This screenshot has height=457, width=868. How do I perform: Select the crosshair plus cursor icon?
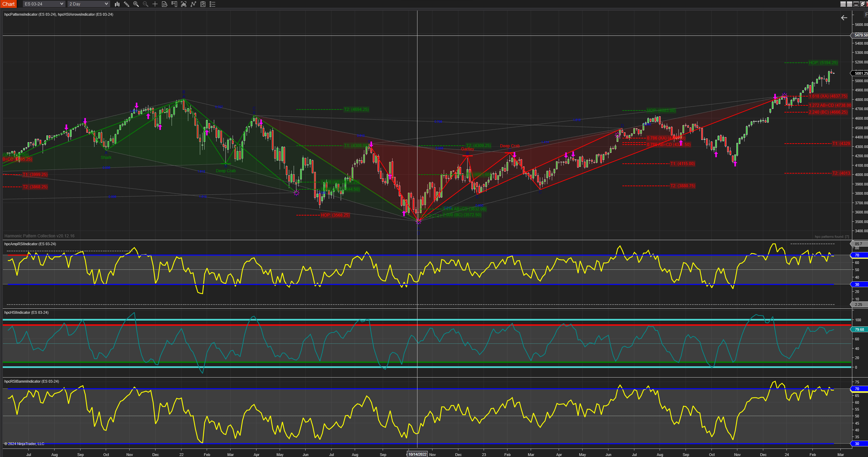(155, 4)
